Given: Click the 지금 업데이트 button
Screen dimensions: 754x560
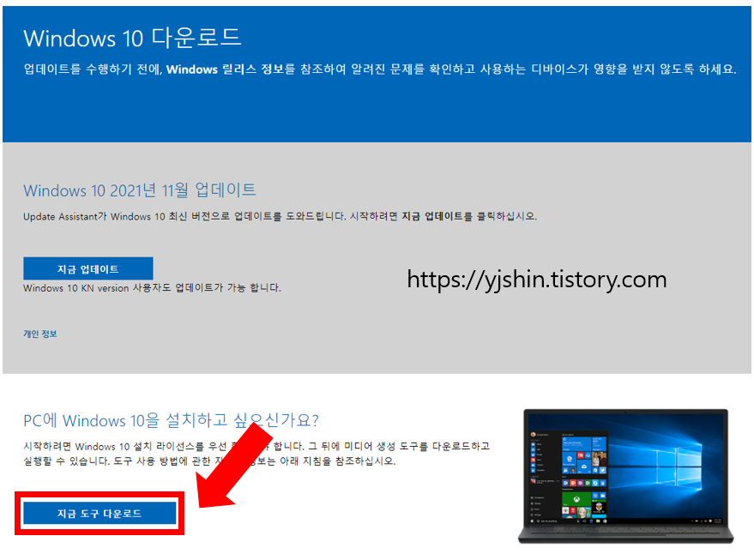Looking at the screenshot, I should point(88,268).
